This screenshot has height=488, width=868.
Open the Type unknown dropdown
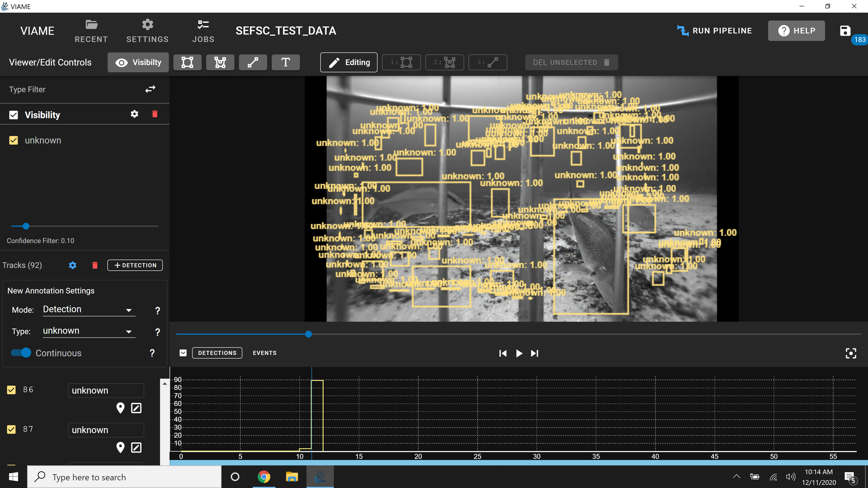89,331
